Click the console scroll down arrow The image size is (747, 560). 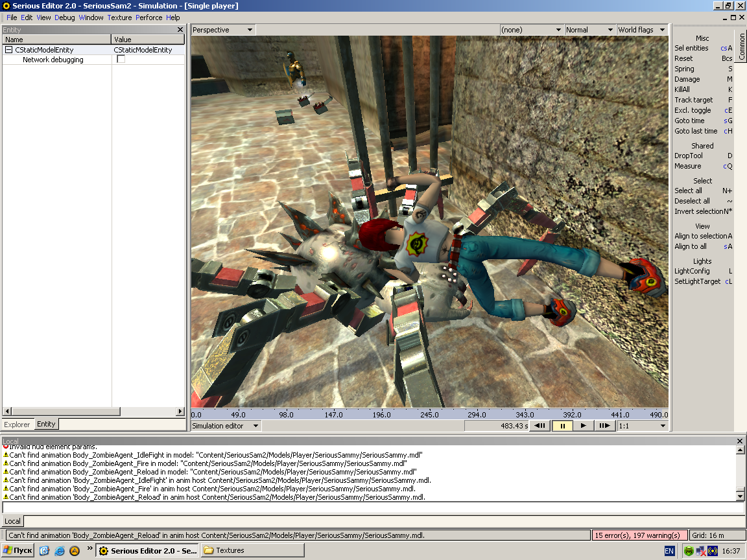click(740, 496)
